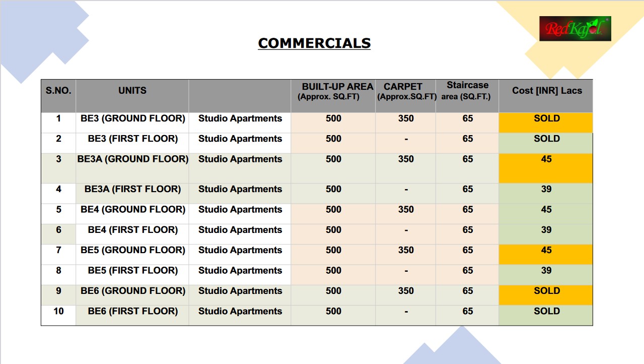Select the BE5 (FIRST FLOOR) unit cell
The image size is (644, 364).
point(132,270)
